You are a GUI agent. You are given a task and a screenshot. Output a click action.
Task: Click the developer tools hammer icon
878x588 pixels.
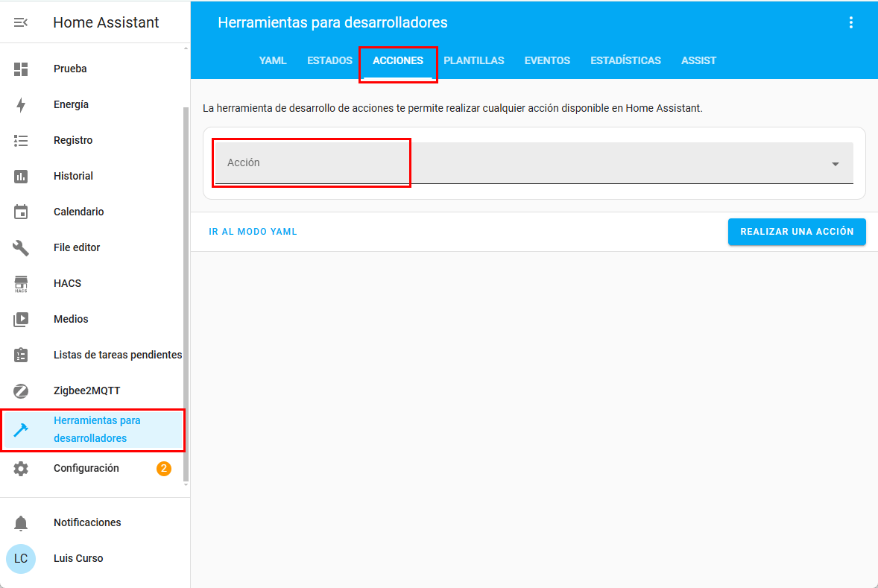point(21,429)
